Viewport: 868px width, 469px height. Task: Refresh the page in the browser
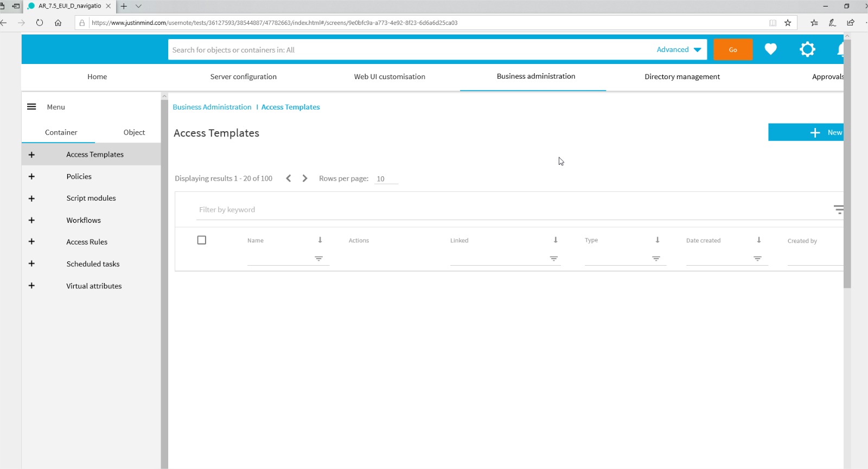pos(40,23)
